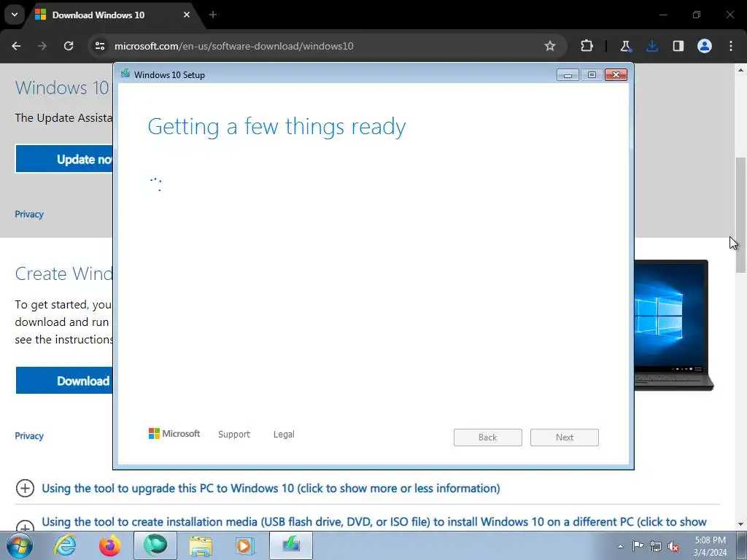The image size is (747, 560).
Task: Click the scrollbar down arrow
Action: click(740, 524)
